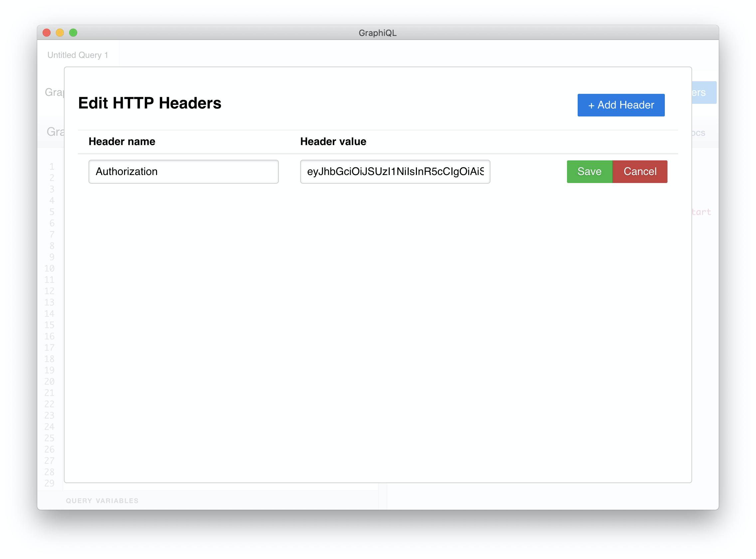The height and width of the screenshot is (559, 756).
Task: Click the Header name column label
Action: [122, 141]
